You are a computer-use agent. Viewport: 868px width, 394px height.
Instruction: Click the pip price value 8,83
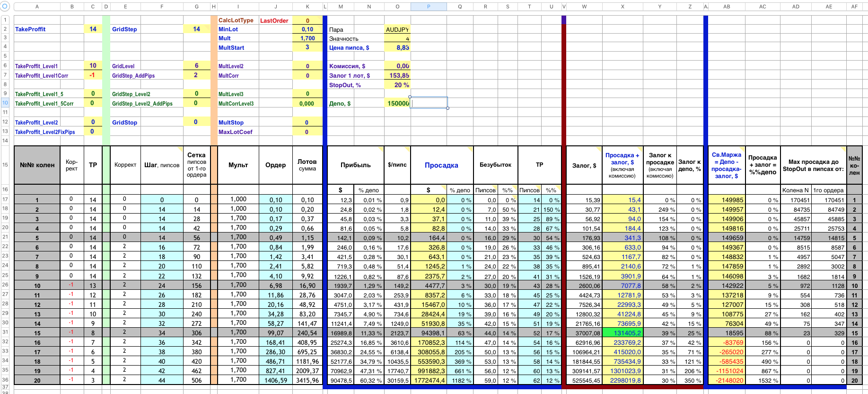pyautogui.click(x=397, y=47)
